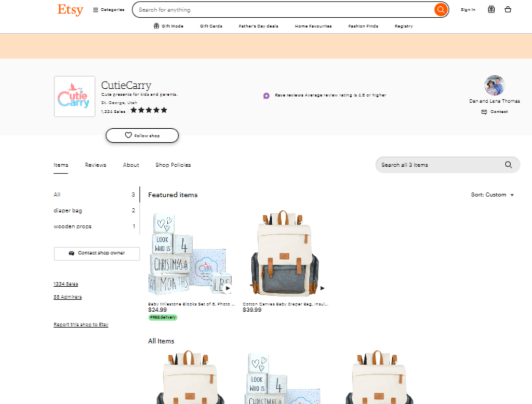Play video on featured Milestone Blocks listing

tap(228, 288)
